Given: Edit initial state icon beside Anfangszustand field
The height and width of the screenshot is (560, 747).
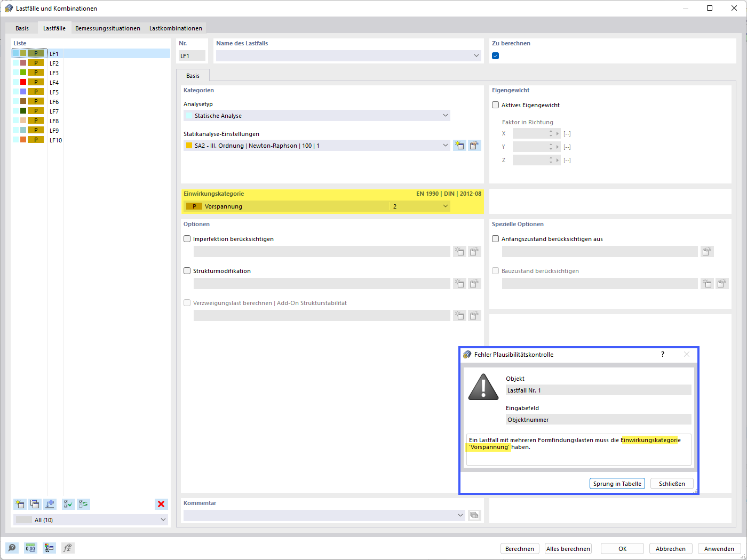Looking at the screenshot, I should tap(707, 251).
